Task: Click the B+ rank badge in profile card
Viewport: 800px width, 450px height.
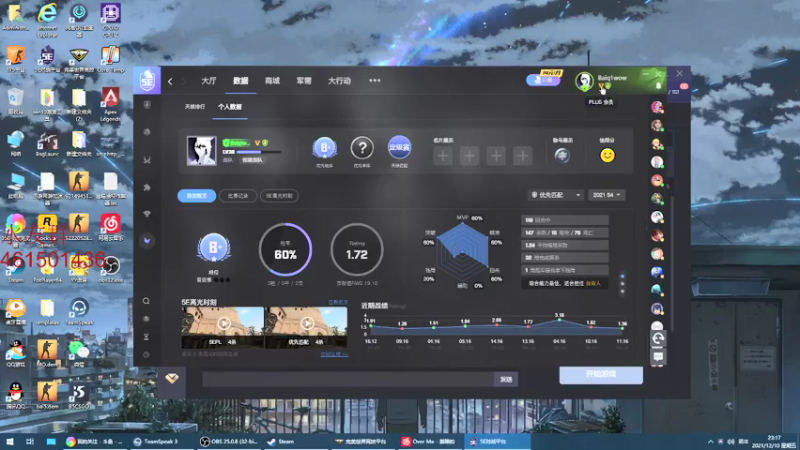Action: (324, 148)
